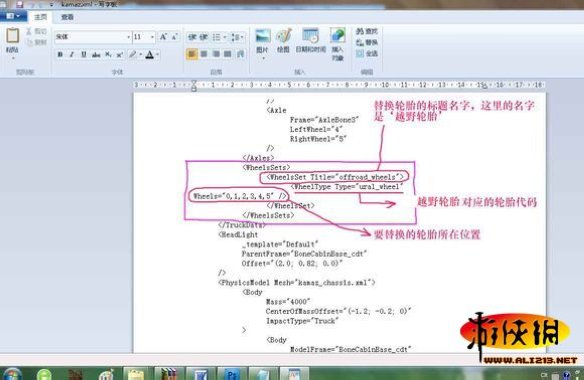Insert date and time
The image size is (584, 380).
pyautogui.click(x=311, y=40)
